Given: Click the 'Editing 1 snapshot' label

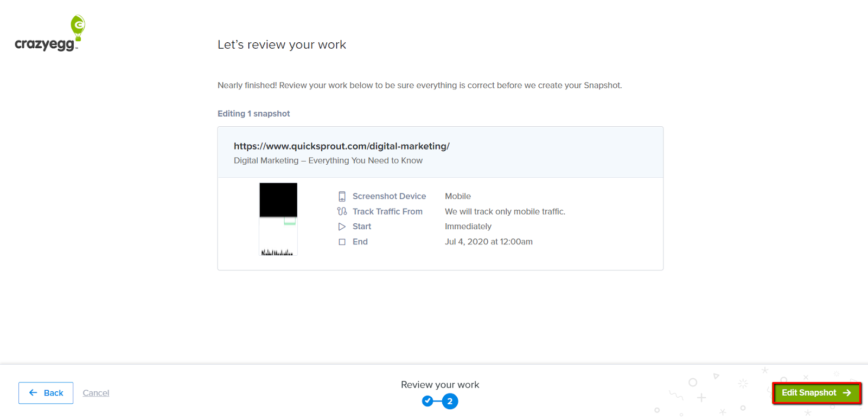Looking at the screenshot, I should coord(254,114).
